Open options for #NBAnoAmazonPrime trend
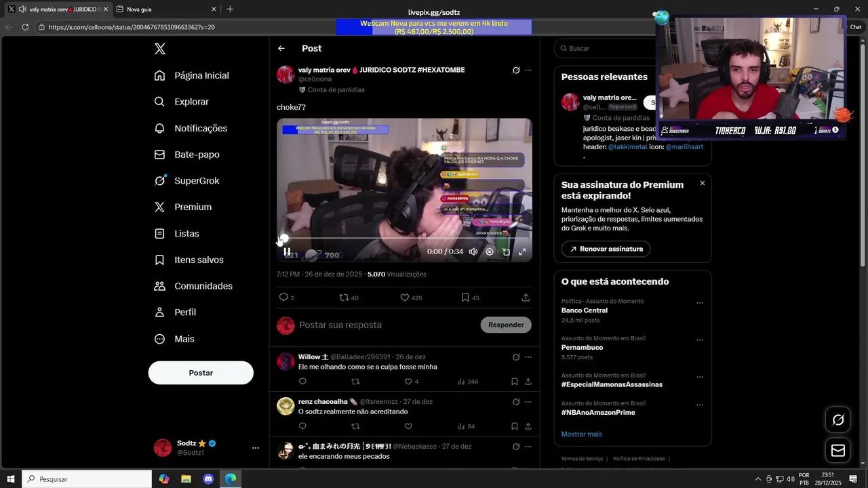The height and width of the screenshot is (488, 868). (x=700, y=405)
